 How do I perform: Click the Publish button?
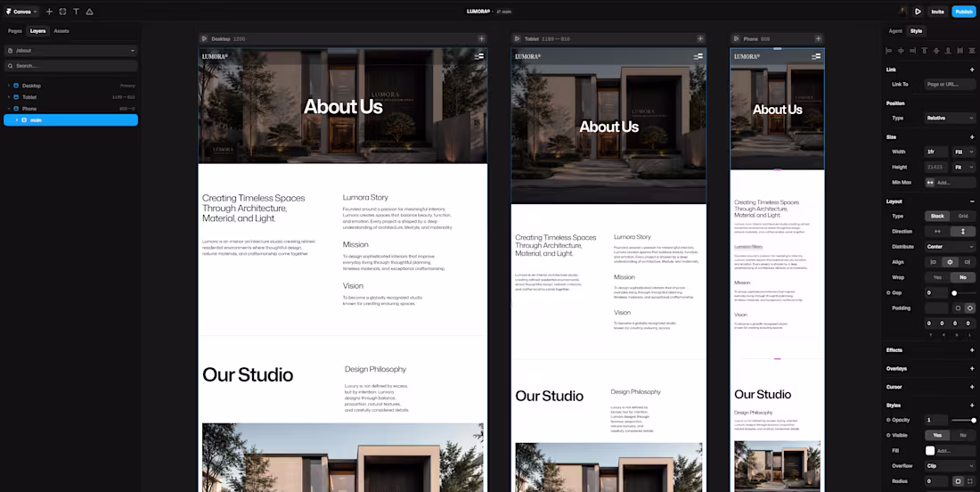click(x=963, y=12)
